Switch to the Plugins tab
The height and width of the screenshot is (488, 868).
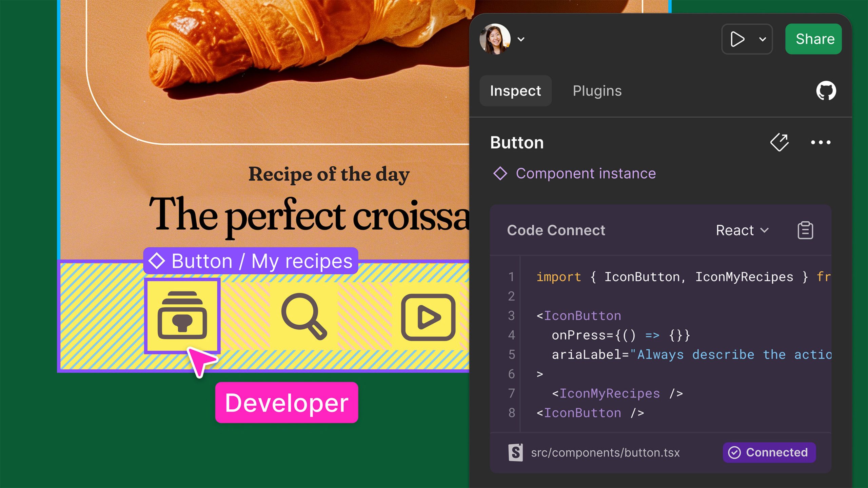click(596, 90)
